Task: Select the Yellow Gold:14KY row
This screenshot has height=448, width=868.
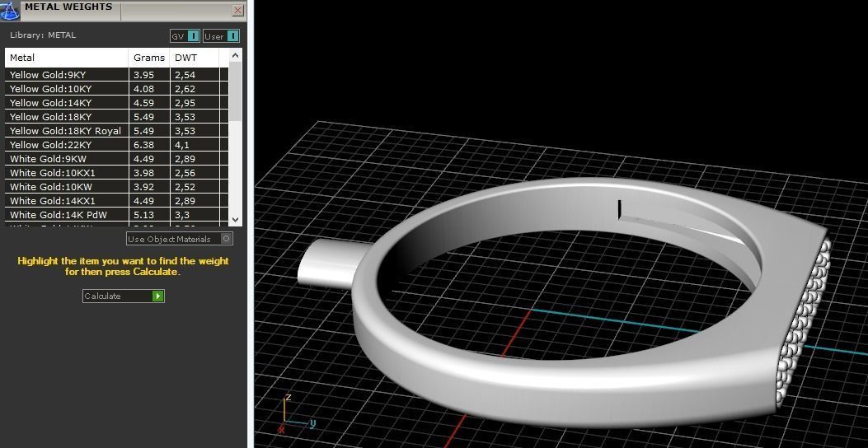Action: coord(117,103)
